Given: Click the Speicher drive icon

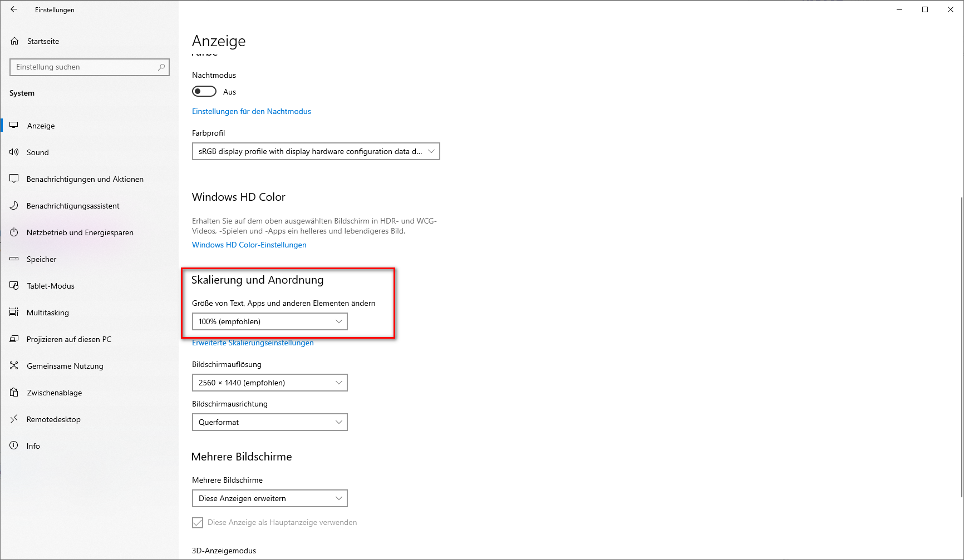Looking at the screenshot, I should (x=14, y=259).
